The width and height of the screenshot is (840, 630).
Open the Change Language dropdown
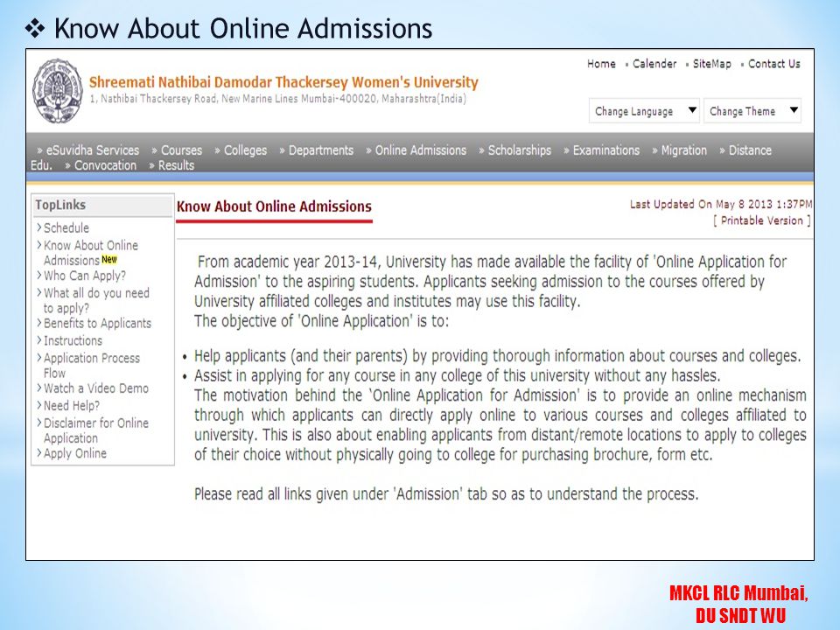[644, 111]
